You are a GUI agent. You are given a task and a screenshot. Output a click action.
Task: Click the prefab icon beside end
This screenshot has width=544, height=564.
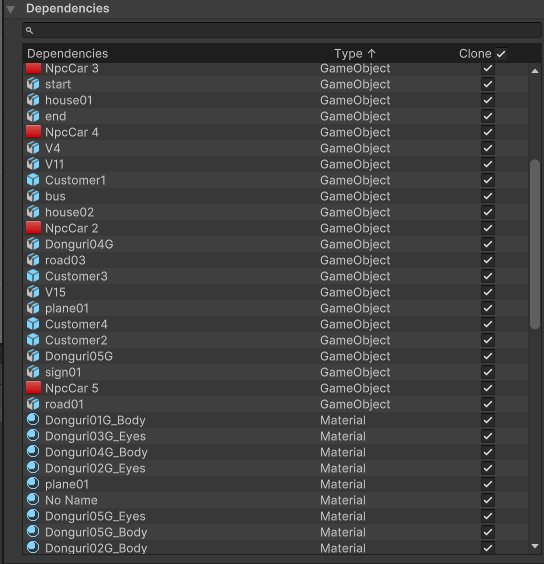coord(33,116)
